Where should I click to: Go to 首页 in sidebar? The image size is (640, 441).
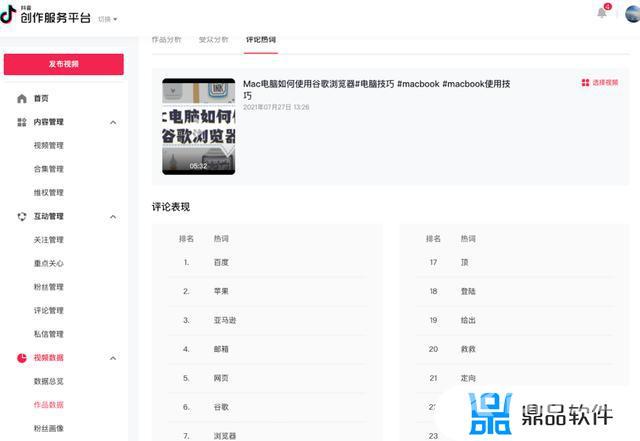[41, 98]
